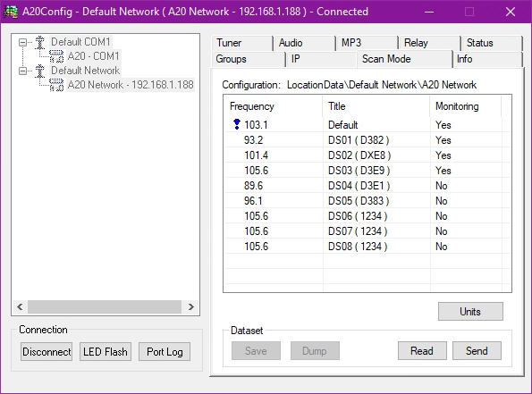The width and height of the screenshot is (532, 394).
Task: Select the Default COM1 tree item
Action: pyautogui.click(x=80, y=42)
